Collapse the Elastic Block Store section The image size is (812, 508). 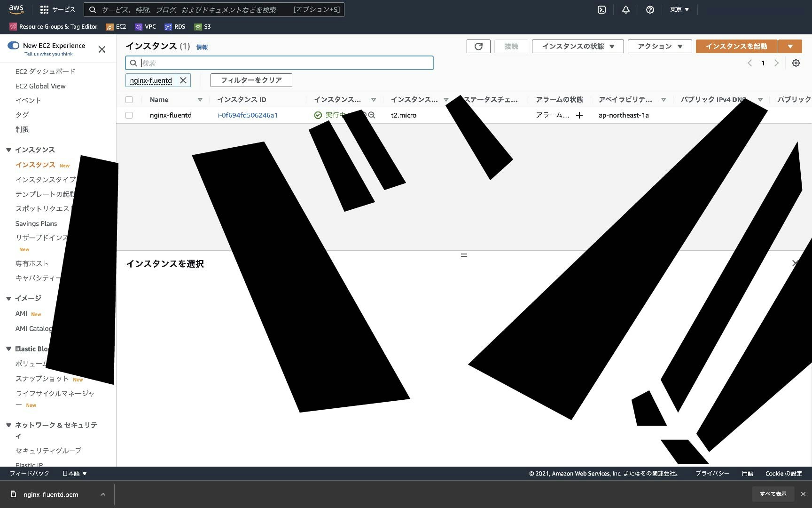(x=8, y=349)
